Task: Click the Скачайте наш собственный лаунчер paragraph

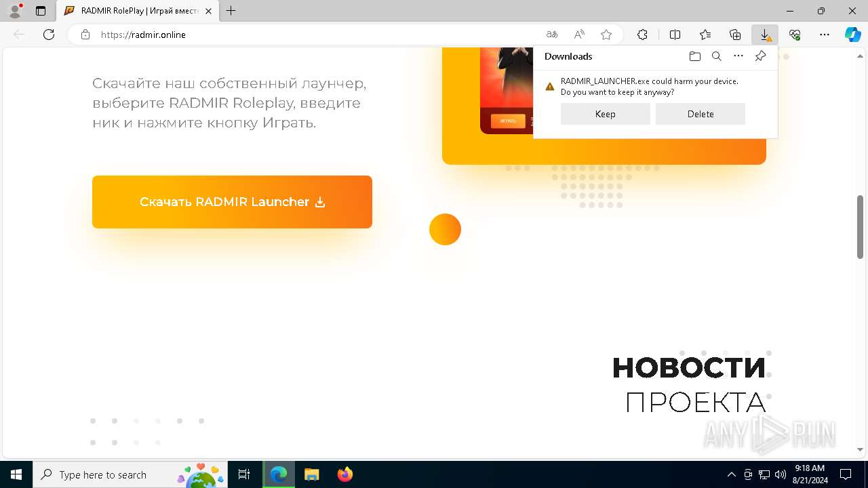Action: [229, 103]
